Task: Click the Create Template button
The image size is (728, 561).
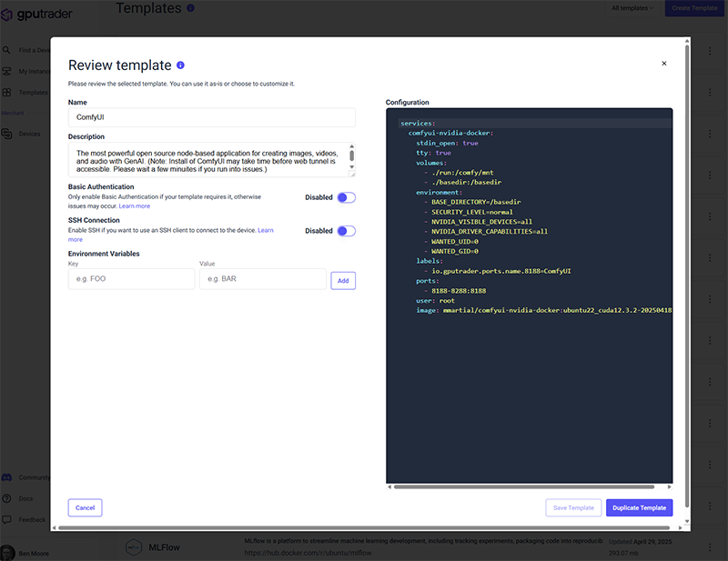Action: click(694, 8)
